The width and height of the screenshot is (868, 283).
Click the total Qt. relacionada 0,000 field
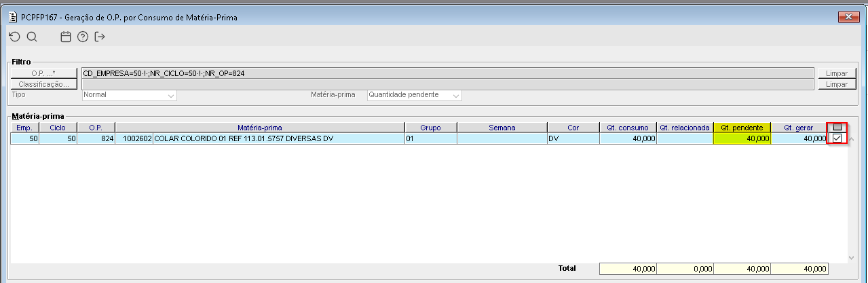point(685,269)
